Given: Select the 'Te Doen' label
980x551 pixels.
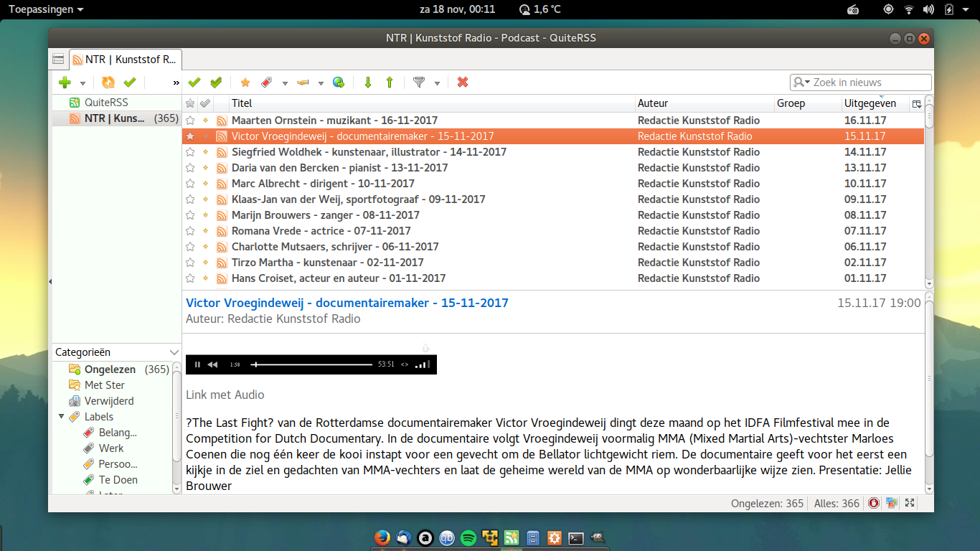Looking at the screenshot, I should tap(118, 480).
